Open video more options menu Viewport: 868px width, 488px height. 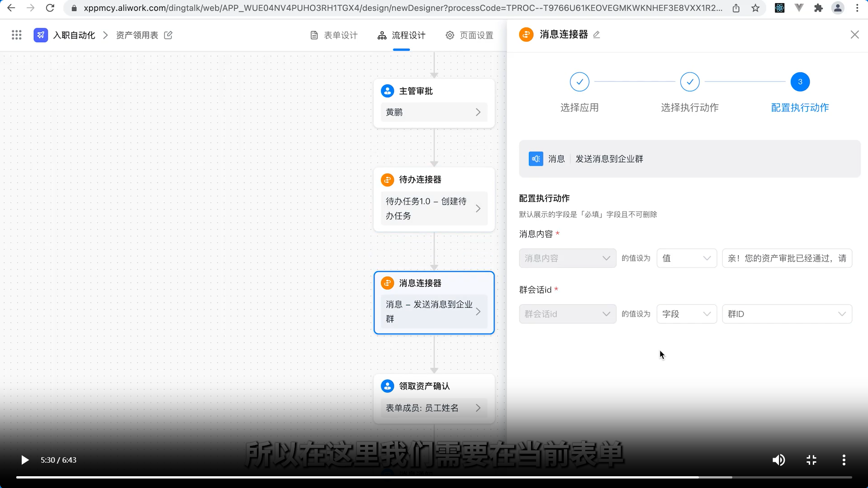click(x=844, y=460)
